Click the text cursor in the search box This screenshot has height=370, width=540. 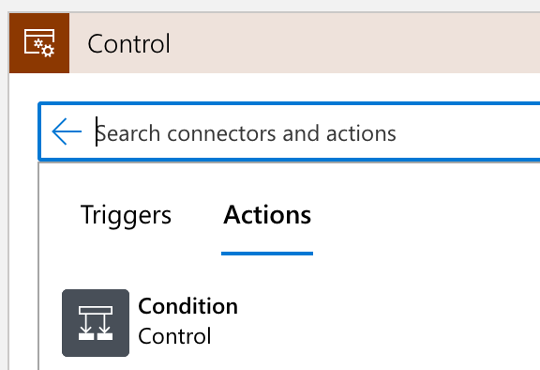click(97, 132)
